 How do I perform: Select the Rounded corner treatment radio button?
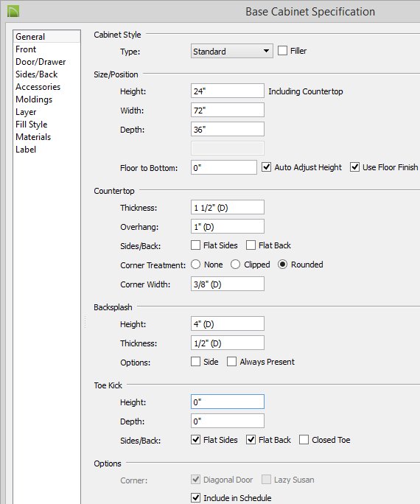click(x=282, y=265)
